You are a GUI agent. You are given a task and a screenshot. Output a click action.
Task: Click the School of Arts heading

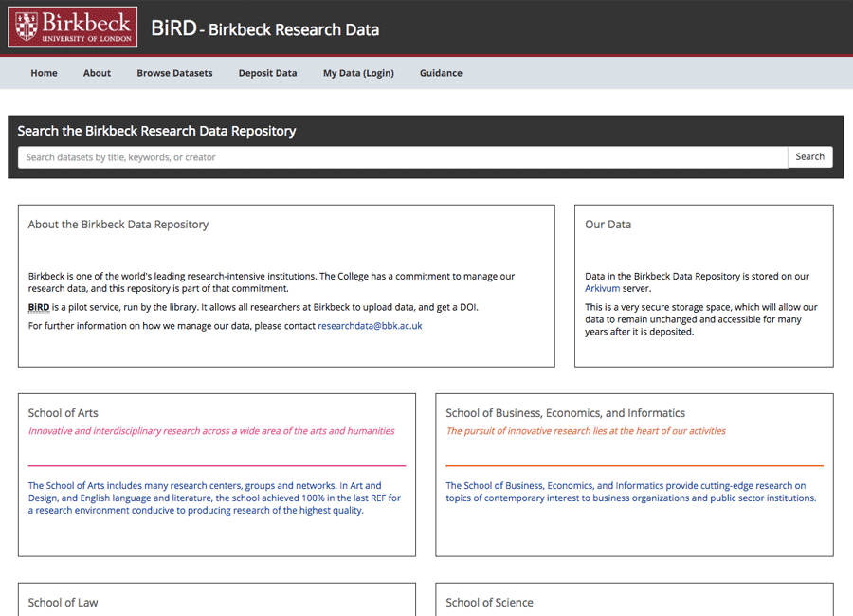coord(64,413)
